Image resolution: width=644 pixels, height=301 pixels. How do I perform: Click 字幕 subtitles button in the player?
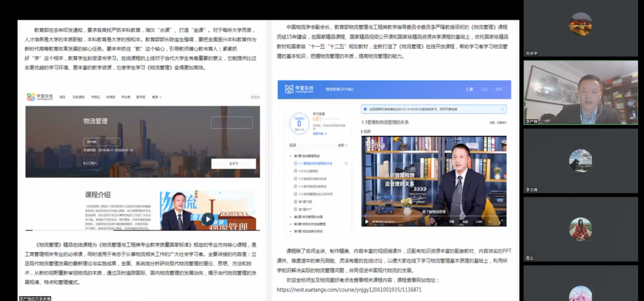[x=451, y=222]
